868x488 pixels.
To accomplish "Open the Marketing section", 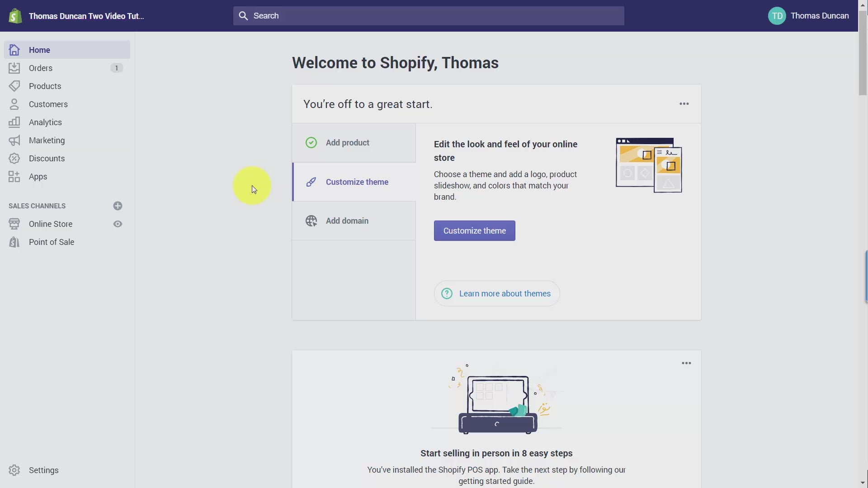I will (x=67, y=141).
